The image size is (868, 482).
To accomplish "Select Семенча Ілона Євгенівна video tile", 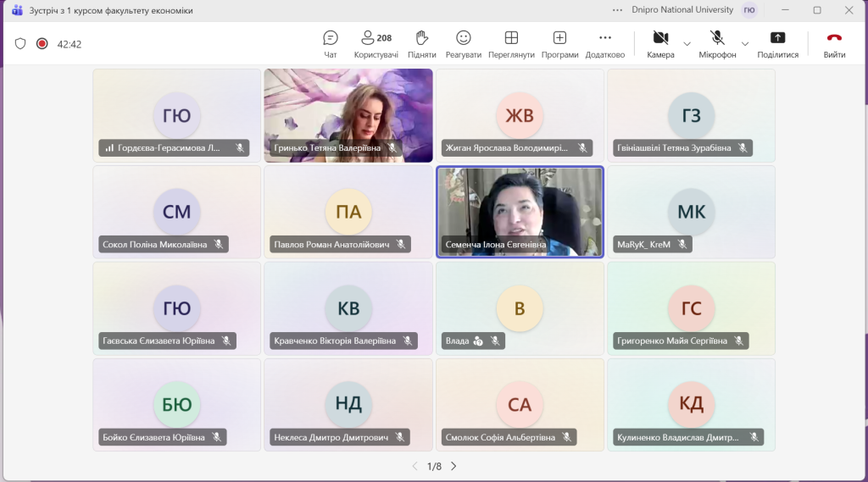I will click(x=520, y=212).
